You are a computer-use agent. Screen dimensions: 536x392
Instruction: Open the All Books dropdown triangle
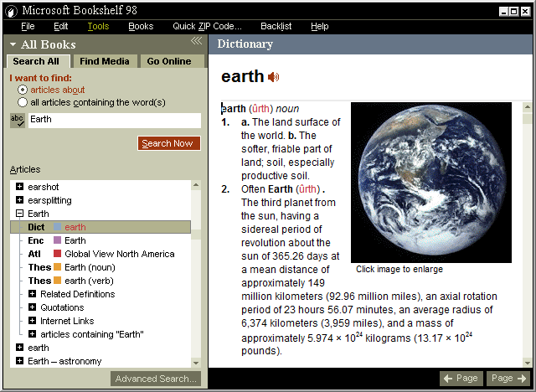pos(13,44)
